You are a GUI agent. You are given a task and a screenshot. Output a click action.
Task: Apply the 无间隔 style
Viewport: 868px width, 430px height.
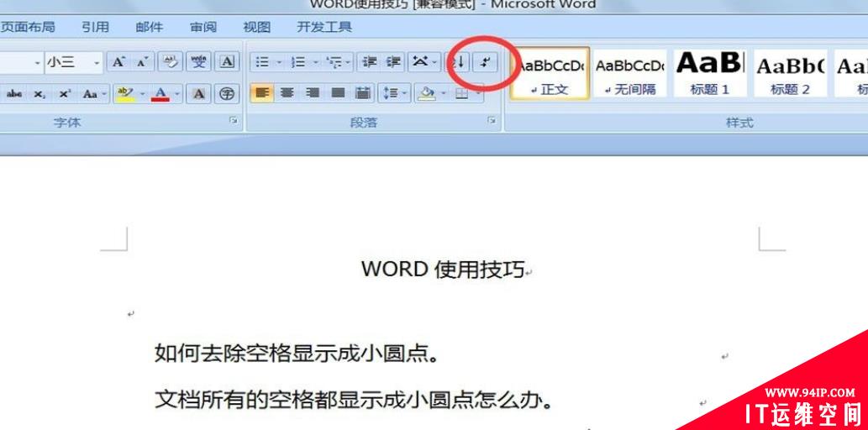click(630, 73)
